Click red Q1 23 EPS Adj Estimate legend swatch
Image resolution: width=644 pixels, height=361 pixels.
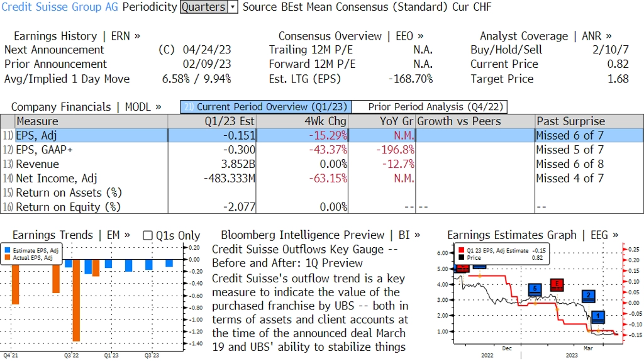(x=462, y=250)
